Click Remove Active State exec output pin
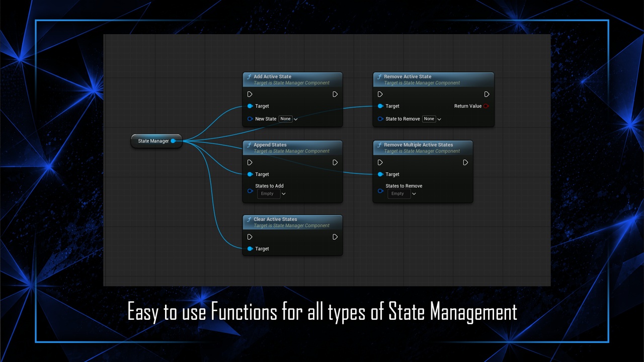This screenshot has height=362, width=644. pos(487,94)
